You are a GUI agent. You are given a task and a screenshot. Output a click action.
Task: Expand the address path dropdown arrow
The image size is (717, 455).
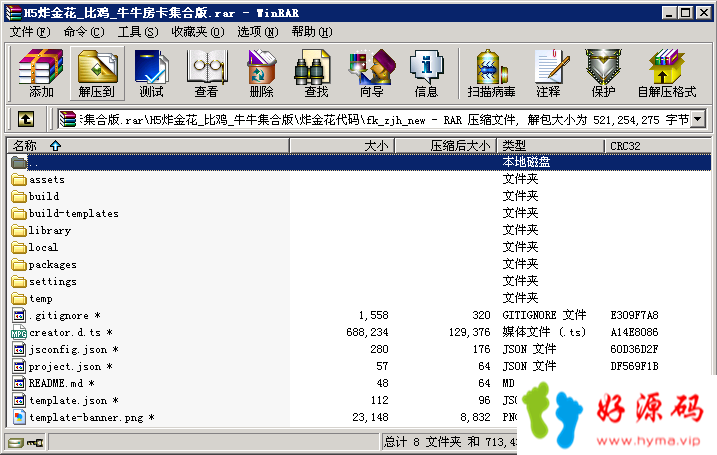point(698,120)
